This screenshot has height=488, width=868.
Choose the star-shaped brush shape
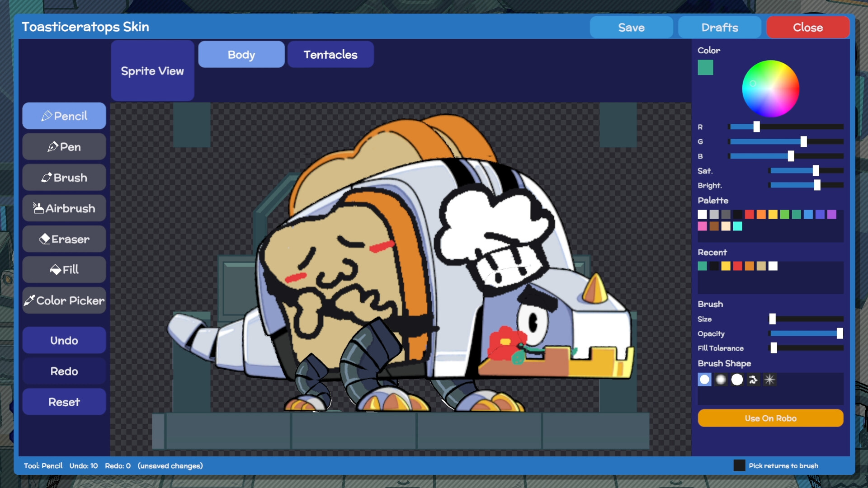click(769, 380)
